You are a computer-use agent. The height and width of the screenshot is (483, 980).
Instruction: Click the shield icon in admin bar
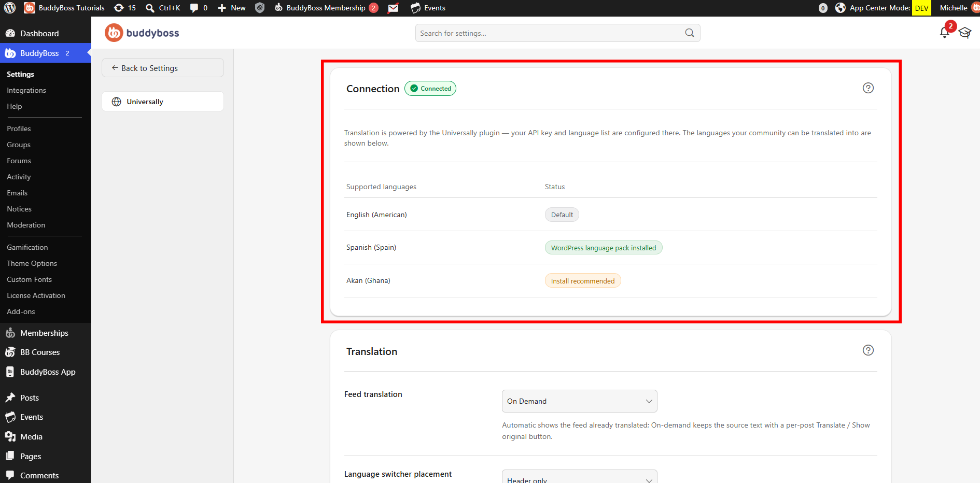(260, 8)
